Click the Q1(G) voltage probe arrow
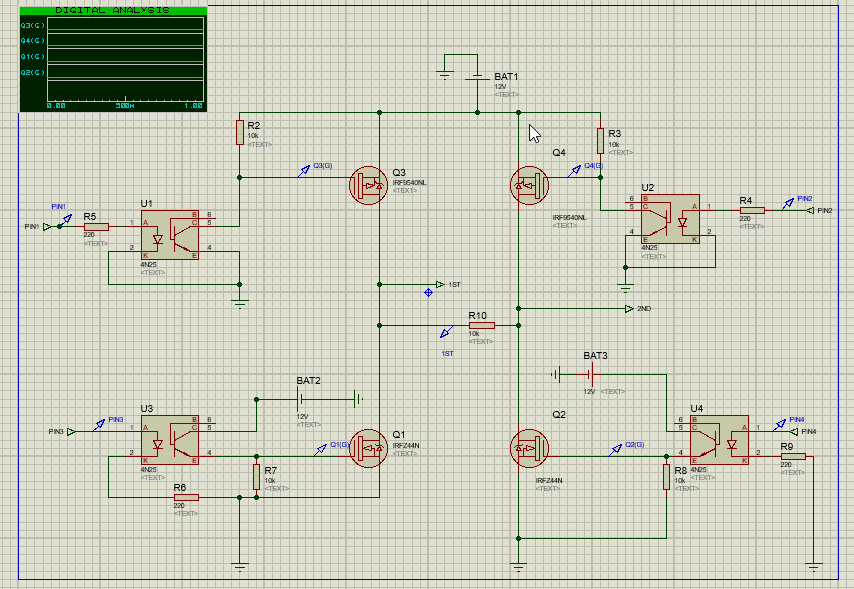The width and height of the screenshot is (854, 589). (x=320, y=450)
